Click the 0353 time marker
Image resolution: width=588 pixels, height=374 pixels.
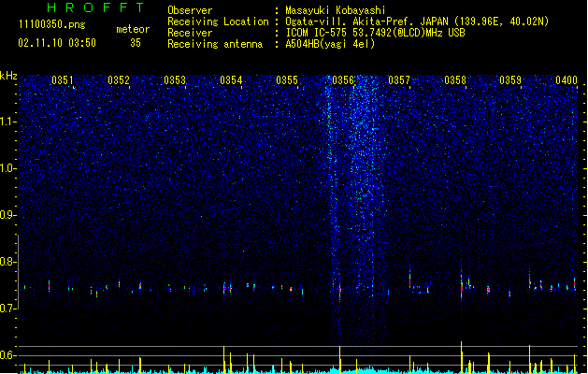175,80
